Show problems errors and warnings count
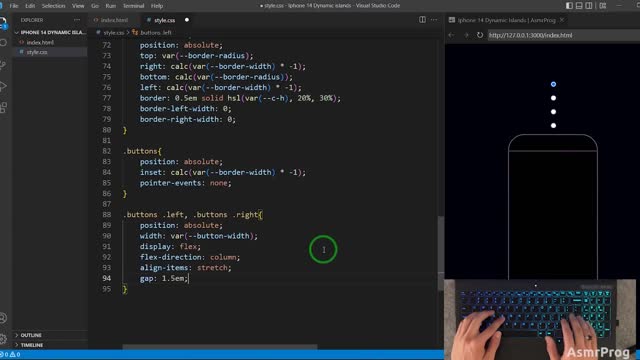640x360 pixels. tap(11, 354)
